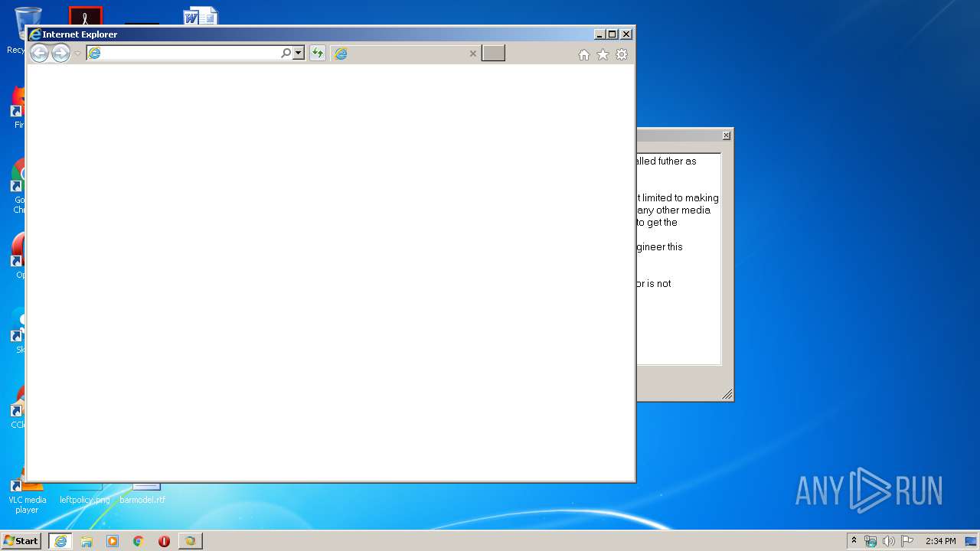Screen dimensions: 980x551
Task: Select the Word document icon on desktop
Action: pyautogui.click(x=201, y=16)
